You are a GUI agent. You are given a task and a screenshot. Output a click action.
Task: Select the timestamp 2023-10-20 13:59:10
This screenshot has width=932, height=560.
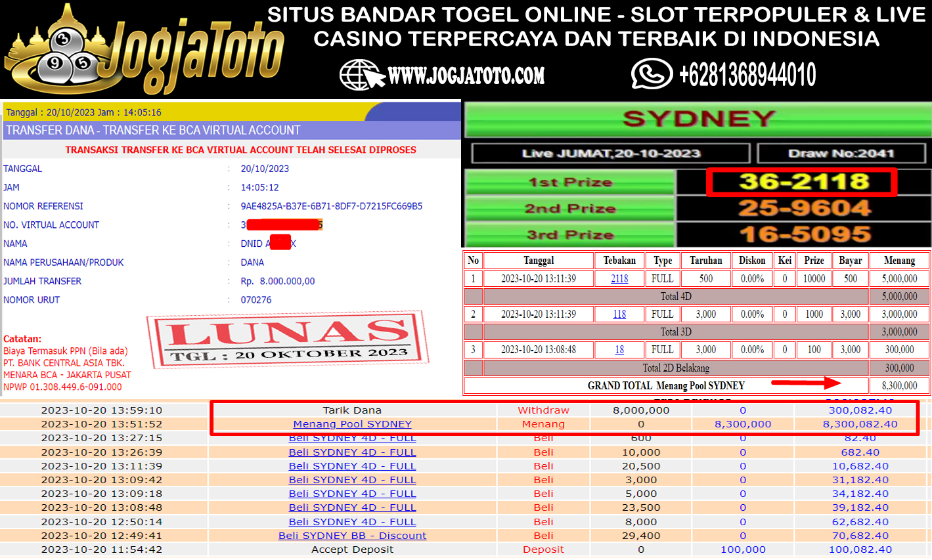(x=102, y=410)
